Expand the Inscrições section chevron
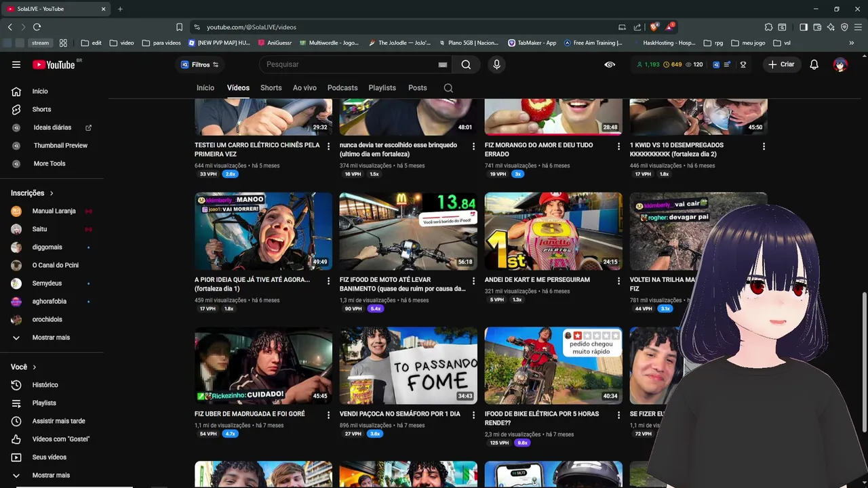This screenshot has height=488, width=868. click(x=51, y=193)
